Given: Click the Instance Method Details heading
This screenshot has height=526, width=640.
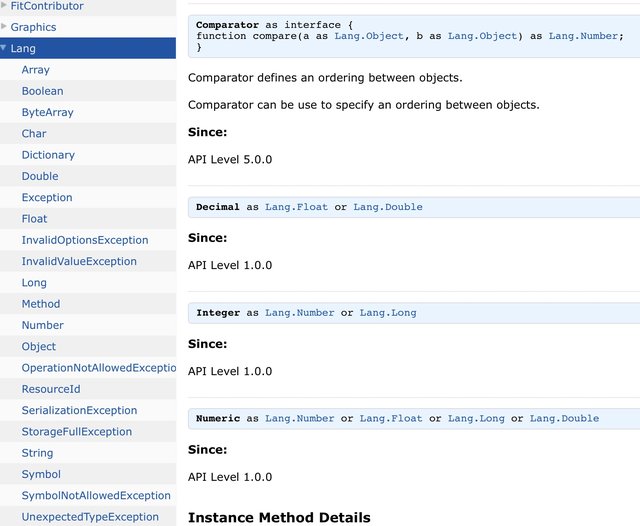Looking at the screenshot, I should pyautogui.click(x=279, y=517).
